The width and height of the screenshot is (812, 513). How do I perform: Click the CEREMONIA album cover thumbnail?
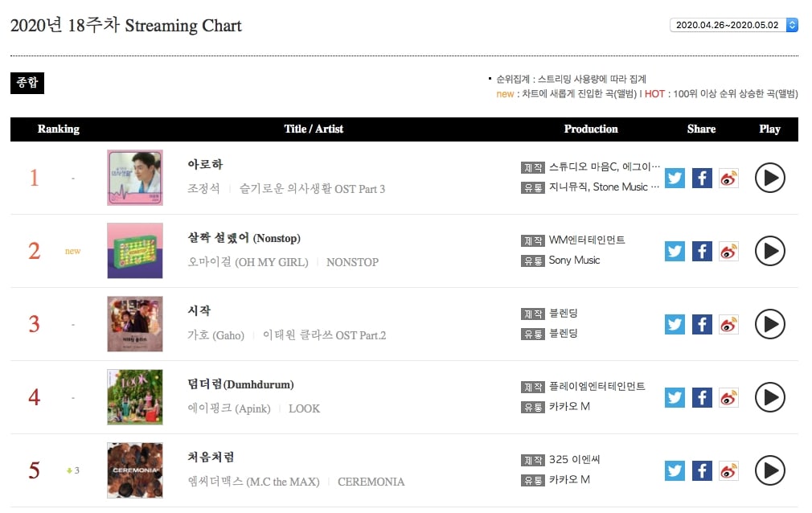click(134, 470)
